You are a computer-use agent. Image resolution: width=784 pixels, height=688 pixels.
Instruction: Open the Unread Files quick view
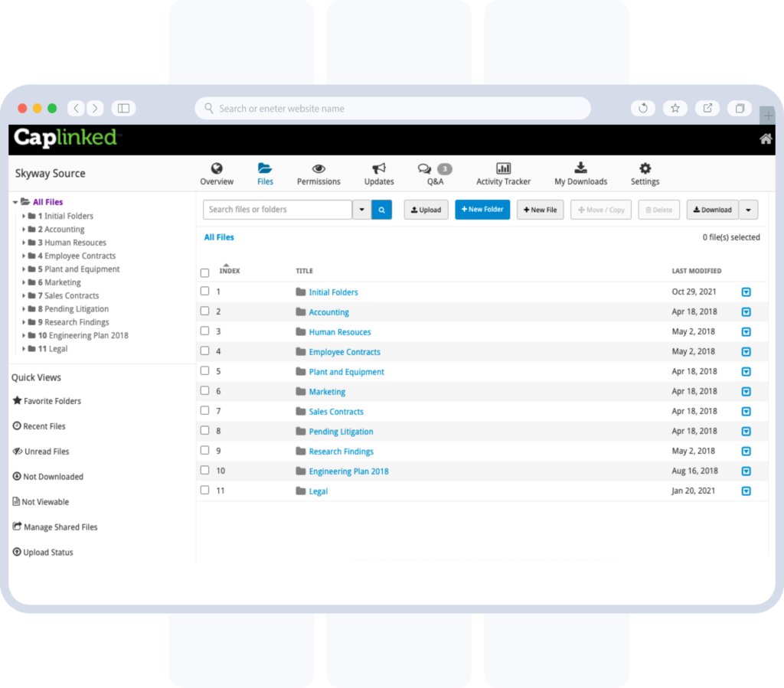[x=41, y=452]
